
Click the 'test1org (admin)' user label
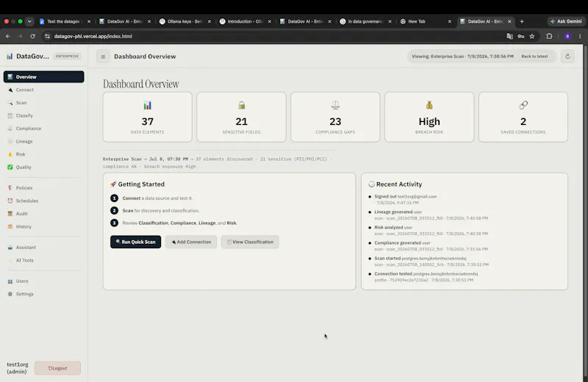point(18,368)
